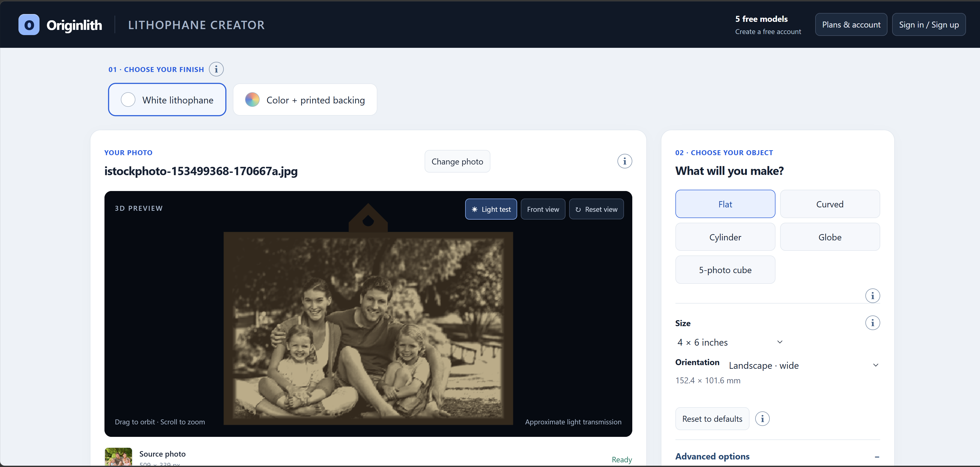Click the rainbow swatch in Color option
The height and width of the screenshot is (467, 980).
pyautogui.click(x=252, y=100)
